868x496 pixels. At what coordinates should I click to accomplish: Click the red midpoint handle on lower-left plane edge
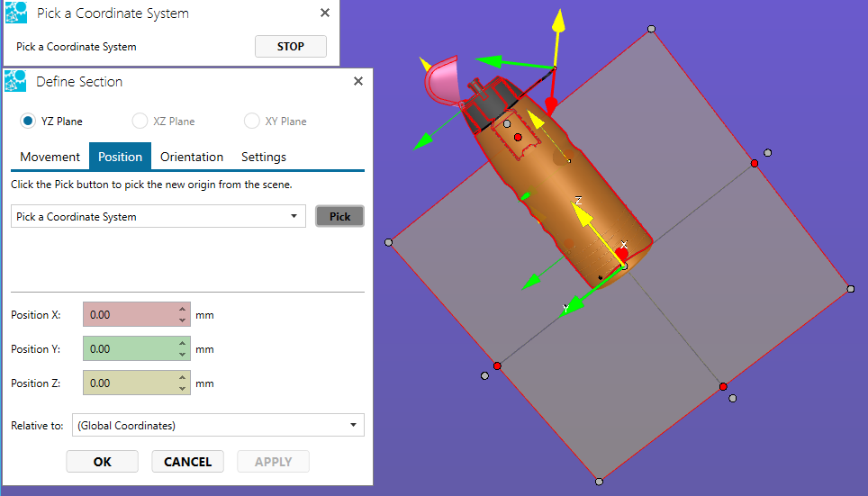pyautogui.click(x=497, y=365)
